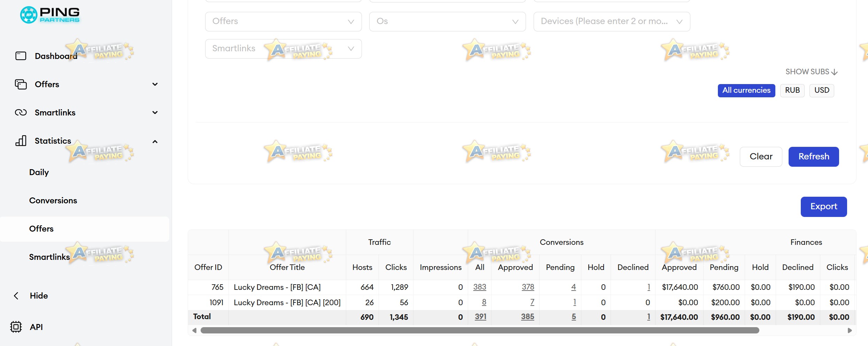Open total declined 1 link
The width and height of the screenshot is (868, 346).
click(649, 317)
